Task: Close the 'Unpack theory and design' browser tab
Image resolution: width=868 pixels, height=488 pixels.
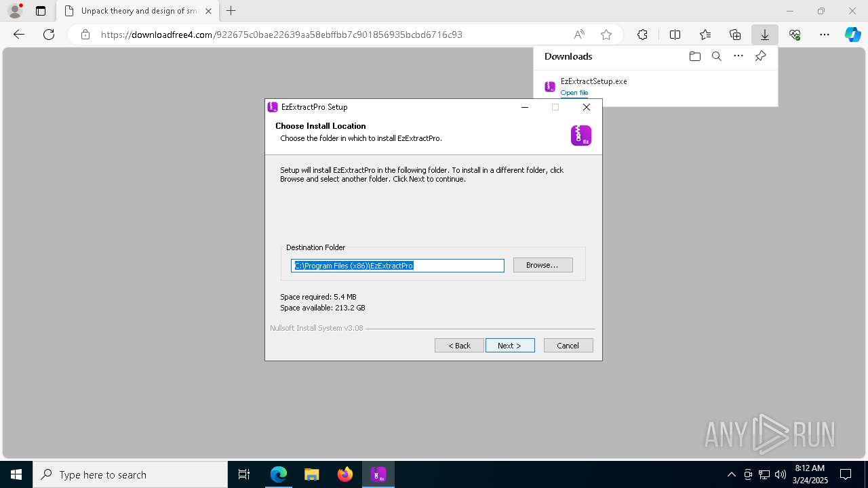Action: pos(208,11)
